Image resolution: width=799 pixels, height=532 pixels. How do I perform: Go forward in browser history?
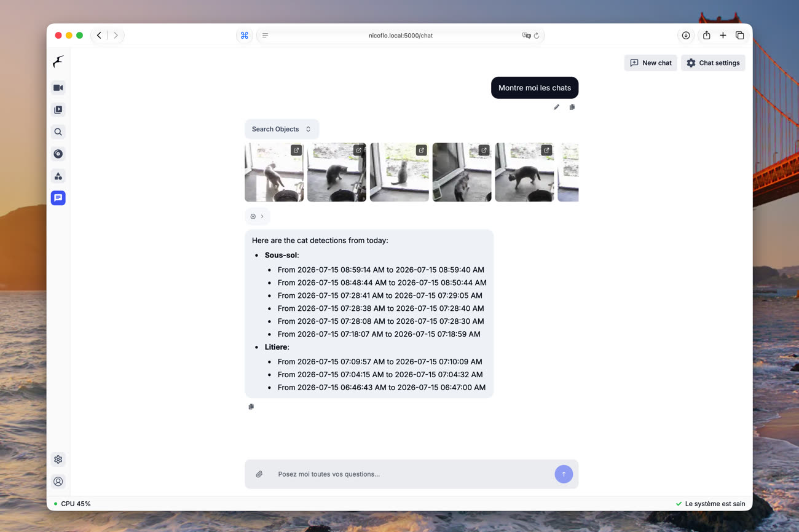tap(116, 36)
